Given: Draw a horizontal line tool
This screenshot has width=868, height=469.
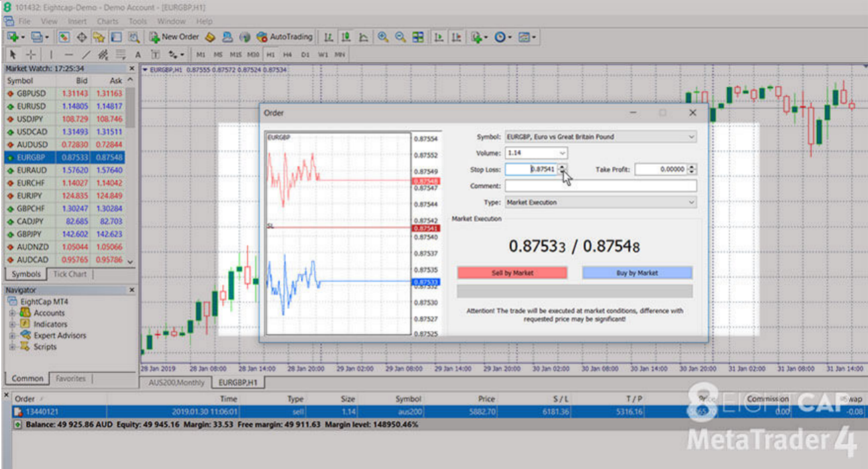Looking at the screenshot, I should click(68, 54).
